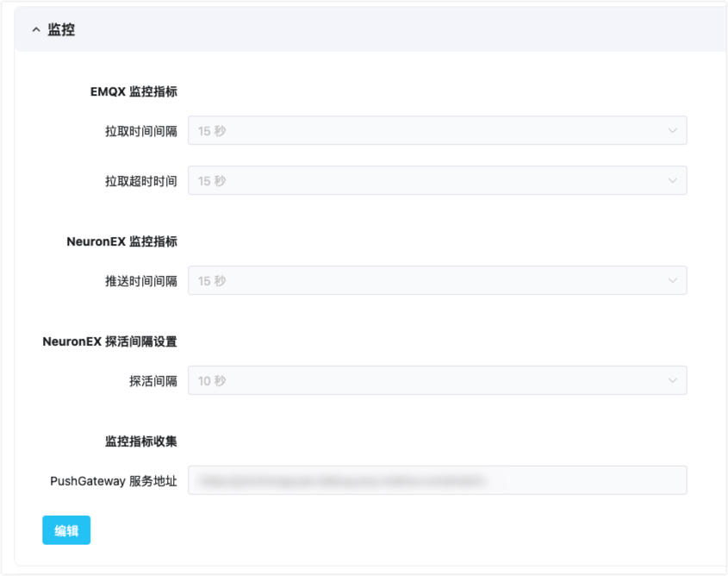
Task: Click the 监控指标收集 heading
Action: point(141,441)
